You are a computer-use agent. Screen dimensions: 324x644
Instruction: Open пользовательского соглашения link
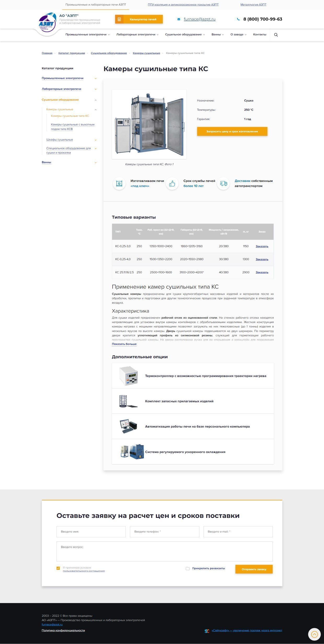tap(84, 571)
